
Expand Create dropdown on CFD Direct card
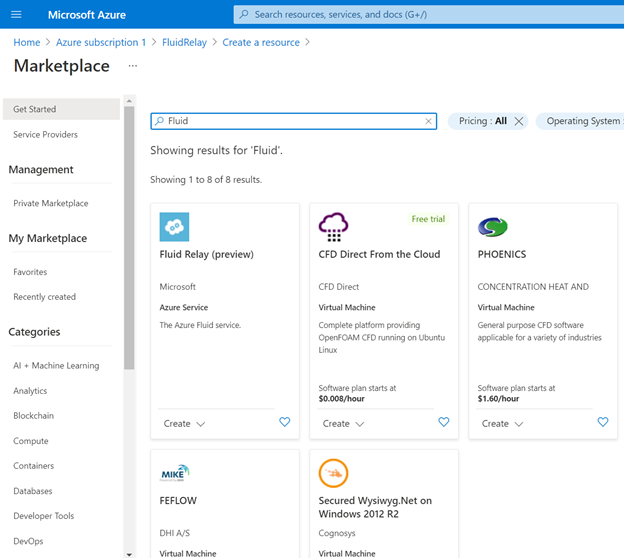[344, 424]
